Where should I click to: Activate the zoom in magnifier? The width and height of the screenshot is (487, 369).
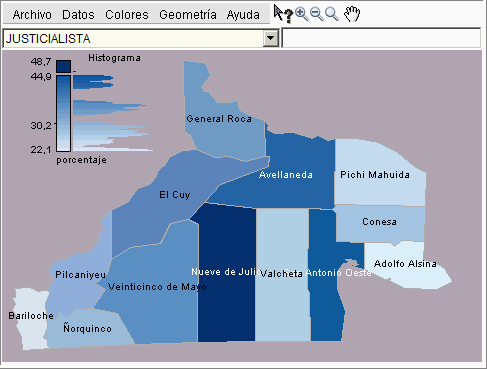coord(302,14)
